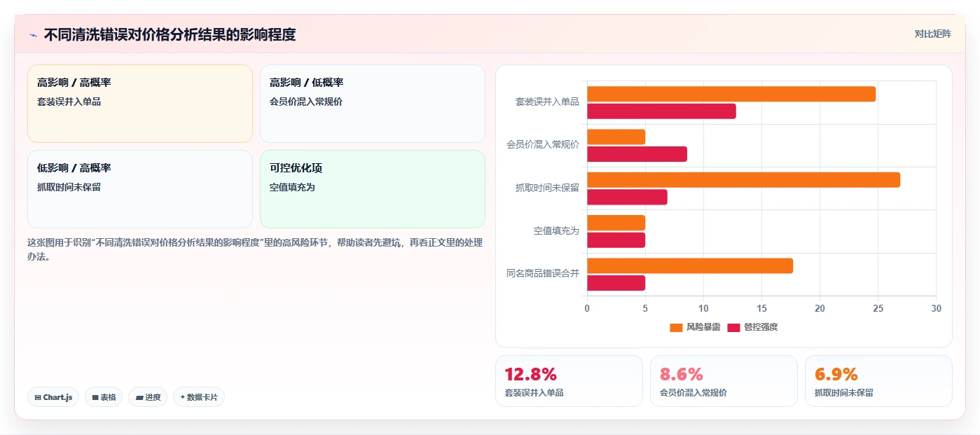Click the red bar for 同名商品错误合并
Viewport: 980px width, 435px height.
coord(616,283)
